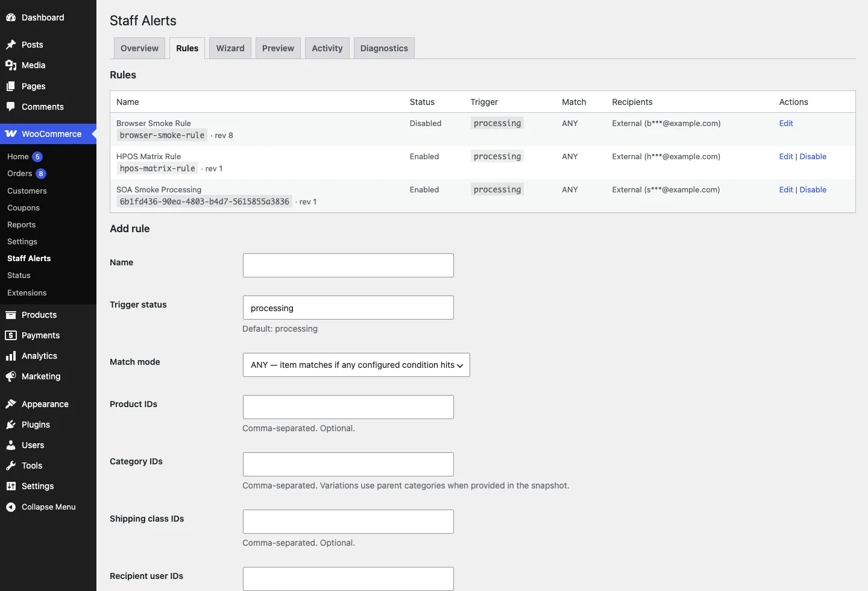Focus the Shipping class IDs field
868x591 pixels.
348,522
